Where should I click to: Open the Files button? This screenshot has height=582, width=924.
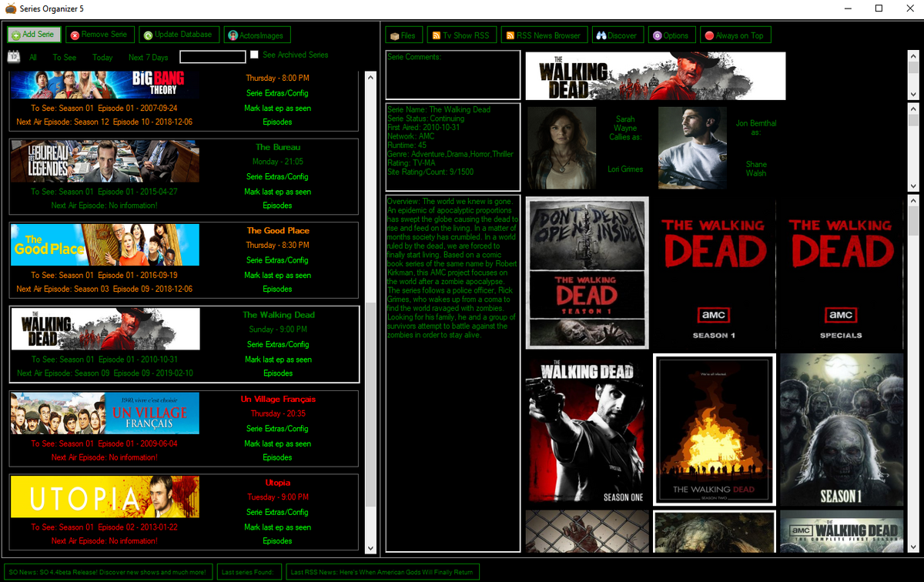[x=403, y=35]
